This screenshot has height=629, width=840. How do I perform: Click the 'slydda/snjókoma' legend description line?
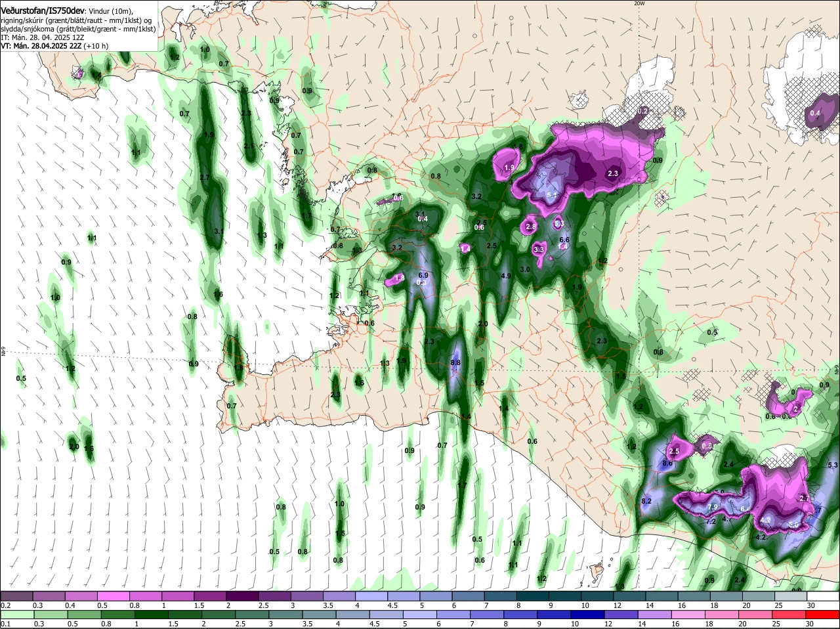[78, 29]
